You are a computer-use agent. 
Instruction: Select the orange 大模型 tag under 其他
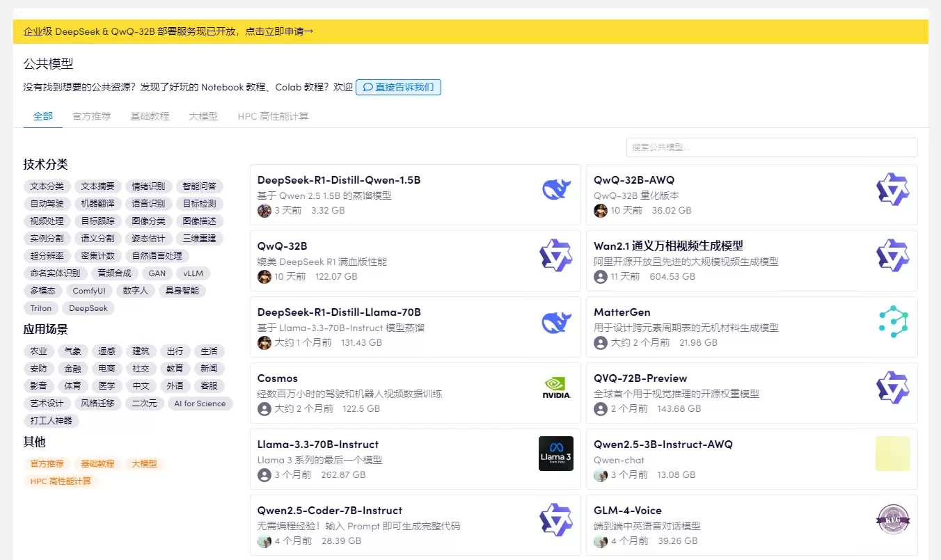click(145, 464)
